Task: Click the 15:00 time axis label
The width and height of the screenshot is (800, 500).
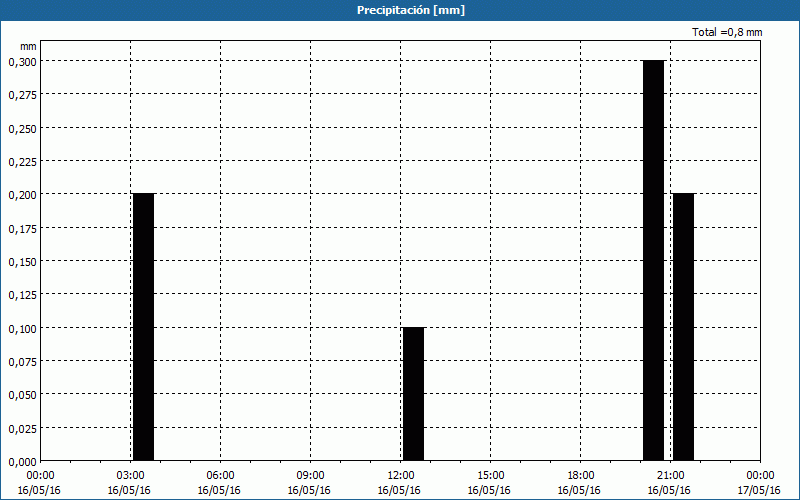Action: pyautogui.click(x=490, y=476)
